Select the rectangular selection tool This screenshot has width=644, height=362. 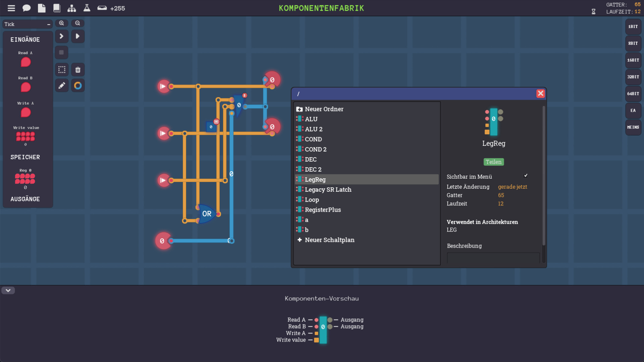click(x=62, y=70)
